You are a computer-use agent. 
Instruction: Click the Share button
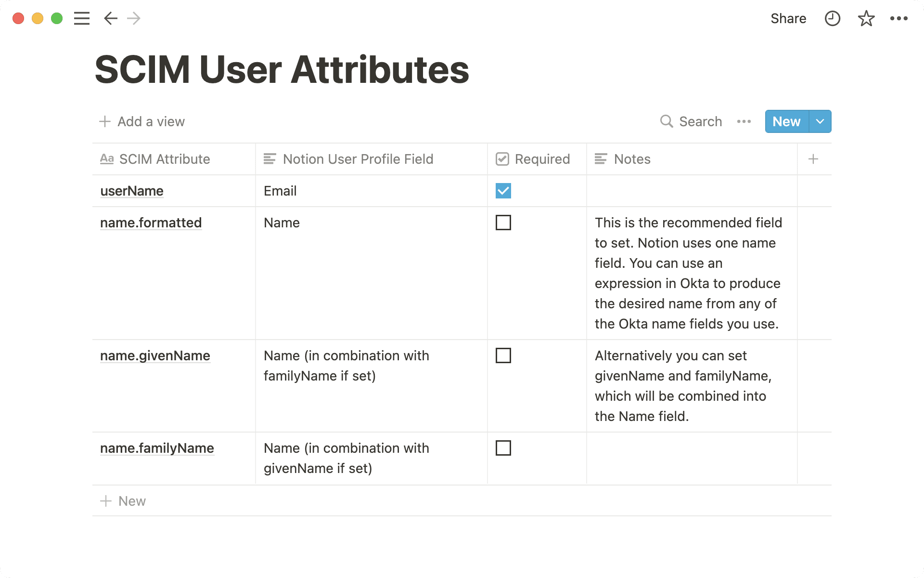[788, 18]
